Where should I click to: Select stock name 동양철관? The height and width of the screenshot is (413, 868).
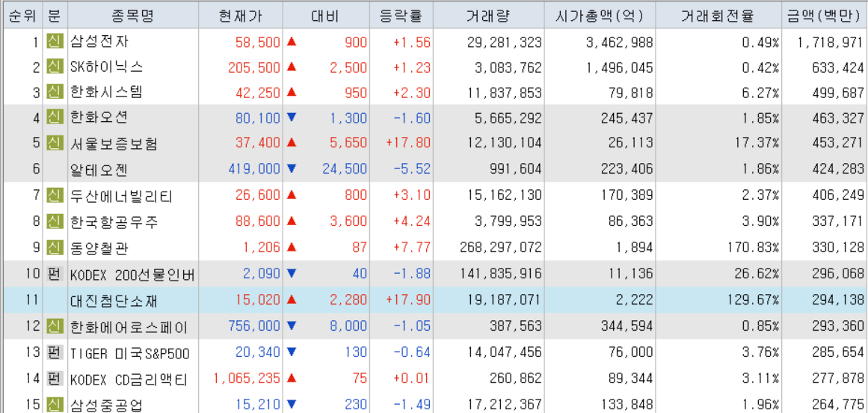100,247
